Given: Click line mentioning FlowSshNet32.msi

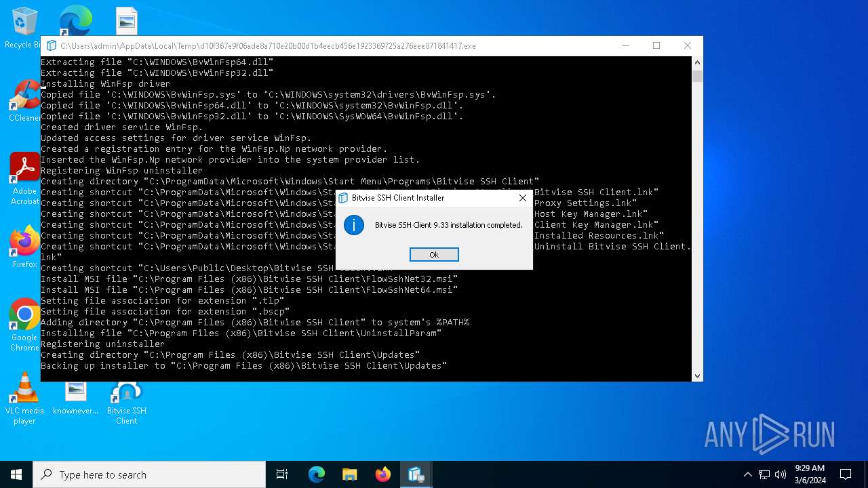Looking at the screenshot, I should point(249,279).
